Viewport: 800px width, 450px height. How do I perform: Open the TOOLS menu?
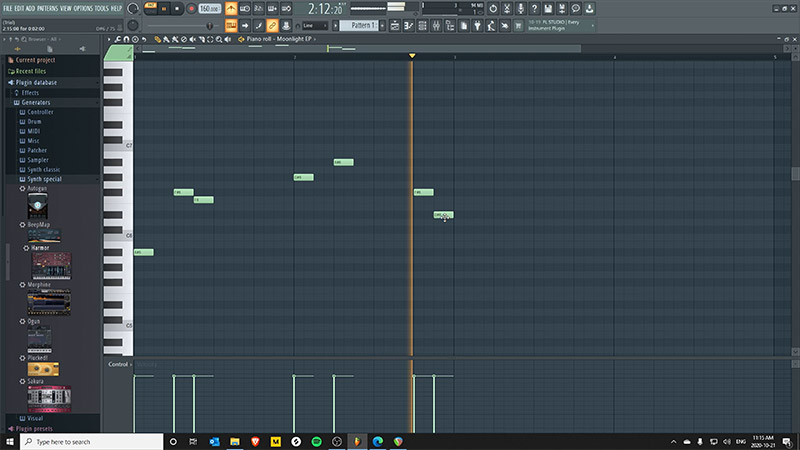[x=101, y=9]
